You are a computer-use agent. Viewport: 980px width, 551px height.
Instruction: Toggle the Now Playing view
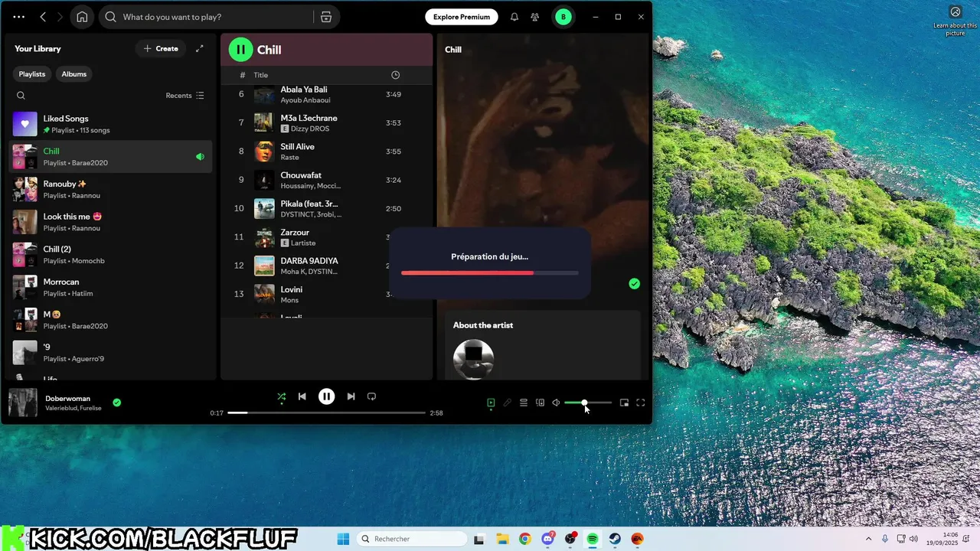(491, 403)
